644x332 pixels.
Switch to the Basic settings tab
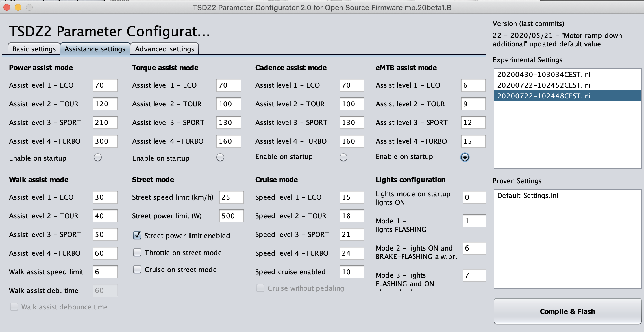[34, 49]
